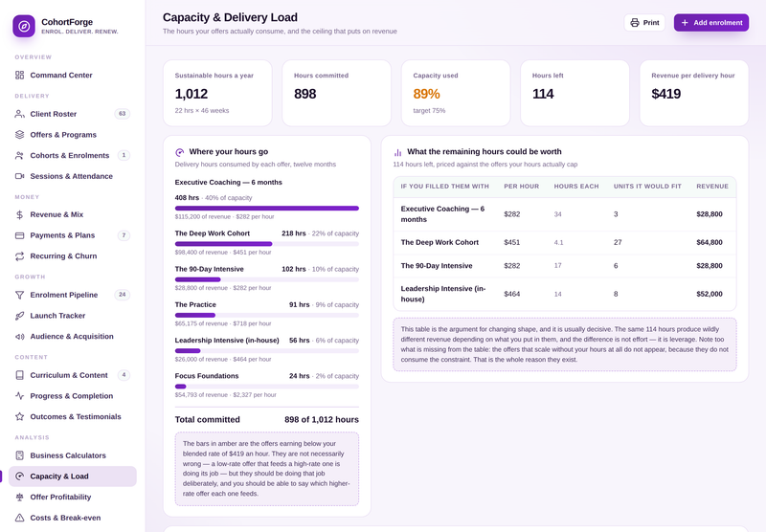This screenshot has height=532, width=766.
Task: Click the REVENUE column header
Action: (x=712, y=187)
